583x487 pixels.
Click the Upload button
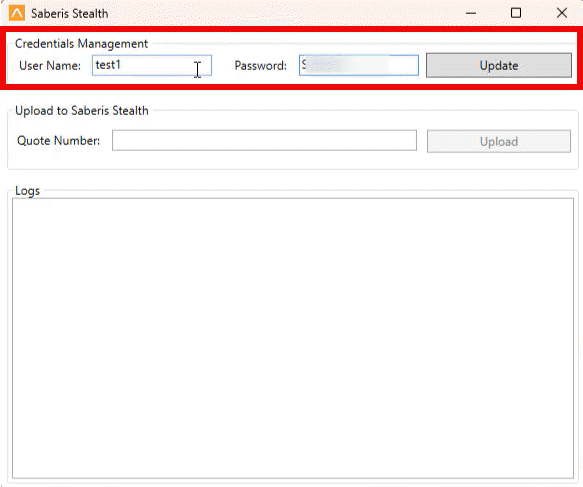(499, 141)
